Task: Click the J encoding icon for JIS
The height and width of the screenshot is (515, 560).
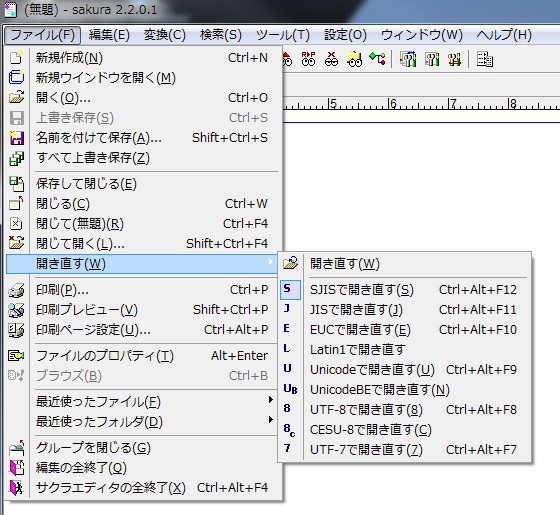Action: pos(287,309)
